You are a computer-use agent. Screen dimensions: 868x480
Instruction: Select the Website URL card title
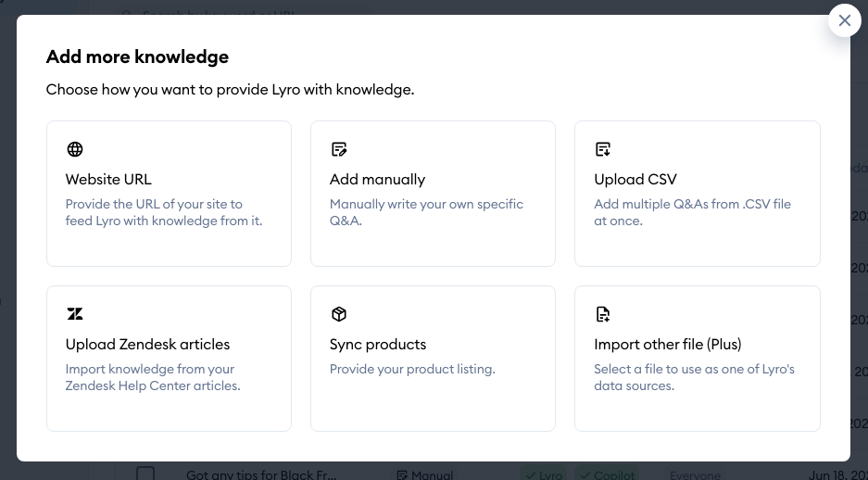tap(108, 180)
